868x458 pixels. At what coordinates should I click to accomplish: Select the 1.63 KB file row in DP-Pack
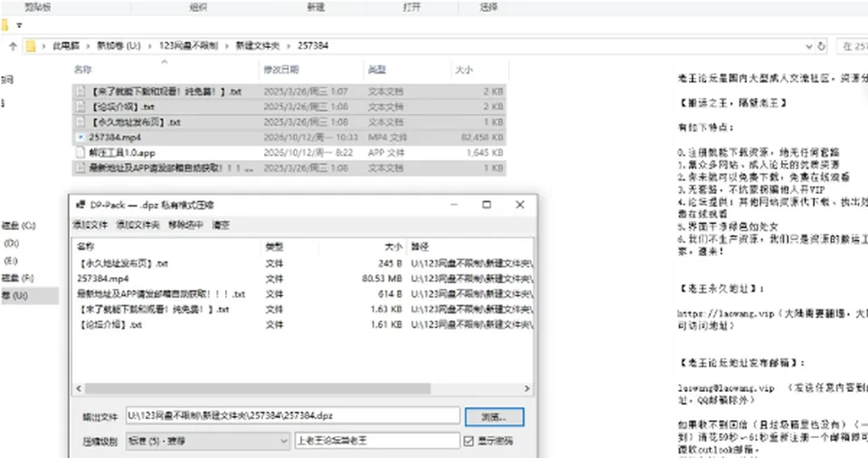click(x=303, y=310)
